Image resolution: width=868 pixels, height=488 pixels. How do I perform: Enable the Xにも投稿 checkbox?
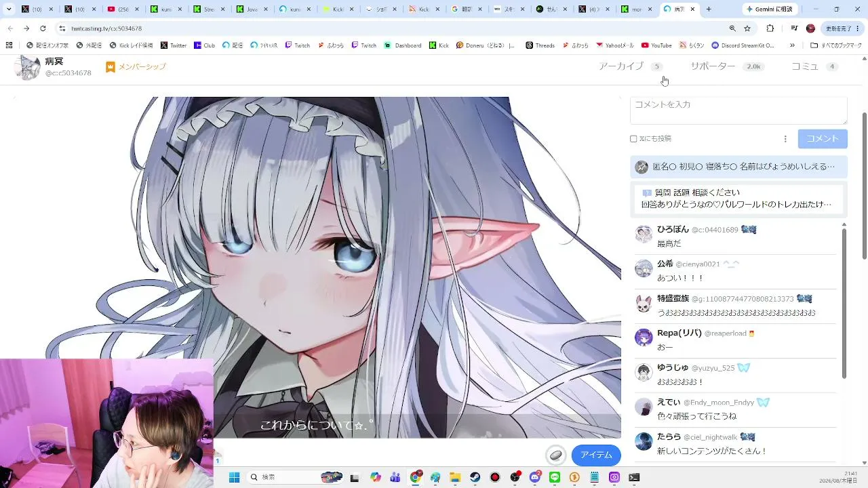(x=633, y=139)
